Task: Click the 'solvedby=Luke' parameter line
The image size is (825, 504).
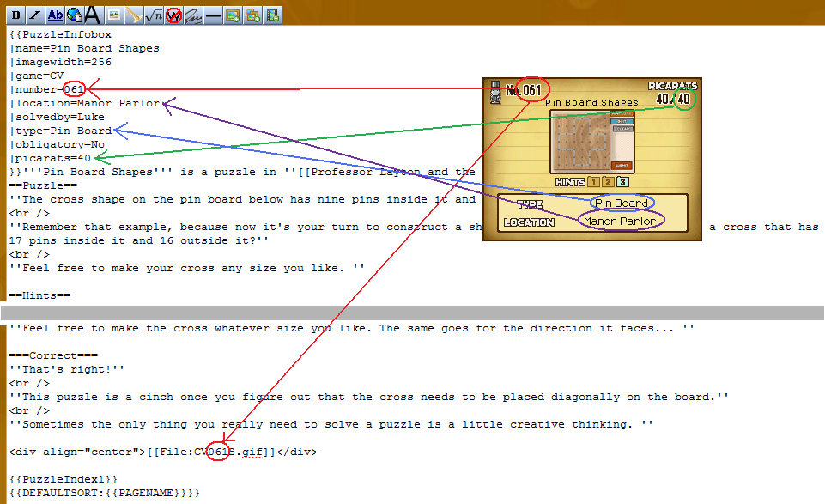Action: 57,117
